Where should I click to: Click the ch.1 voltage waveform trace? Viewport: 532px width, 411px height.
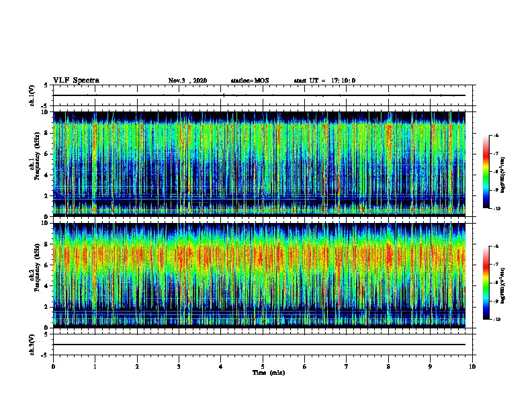coord(259,95)
